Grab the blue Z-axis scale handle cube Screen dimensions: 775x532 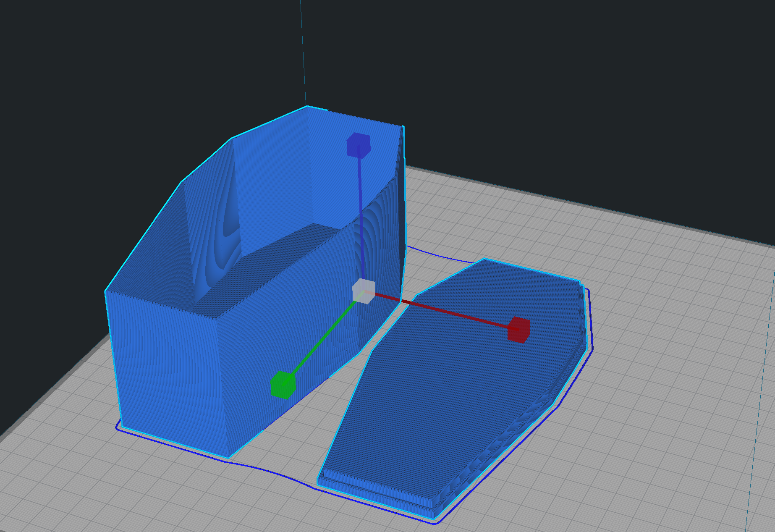tap(359, 145)
